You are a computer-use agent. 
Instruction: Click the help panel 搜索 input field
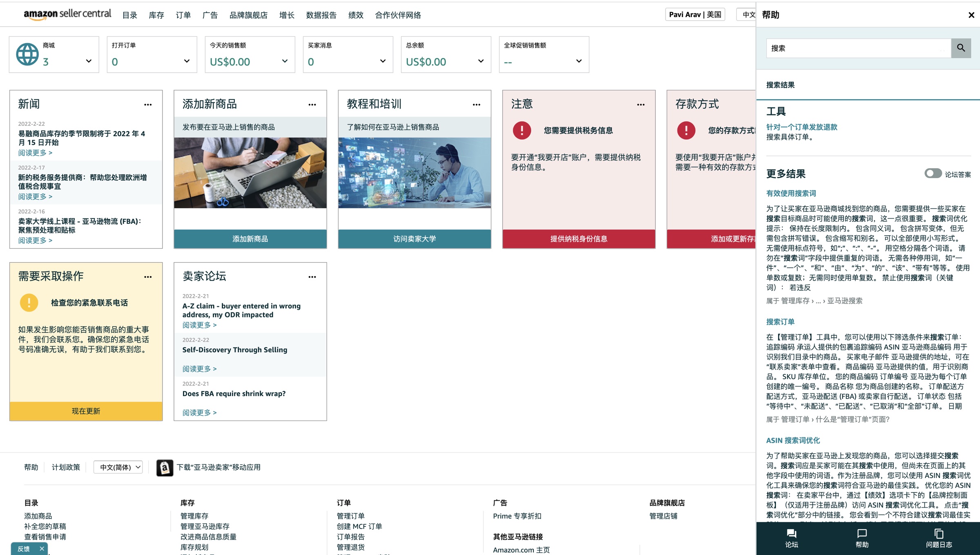pos(859,48)
